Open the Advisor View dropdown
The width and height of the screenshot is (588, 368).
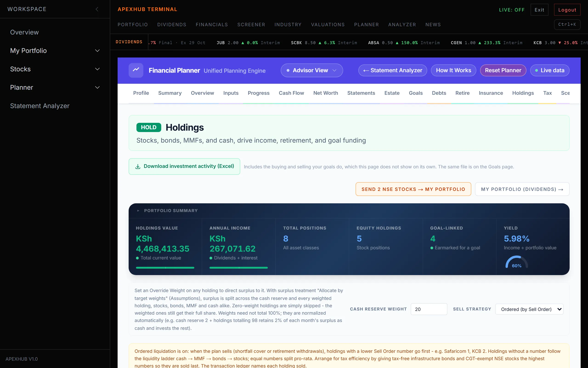312,70
